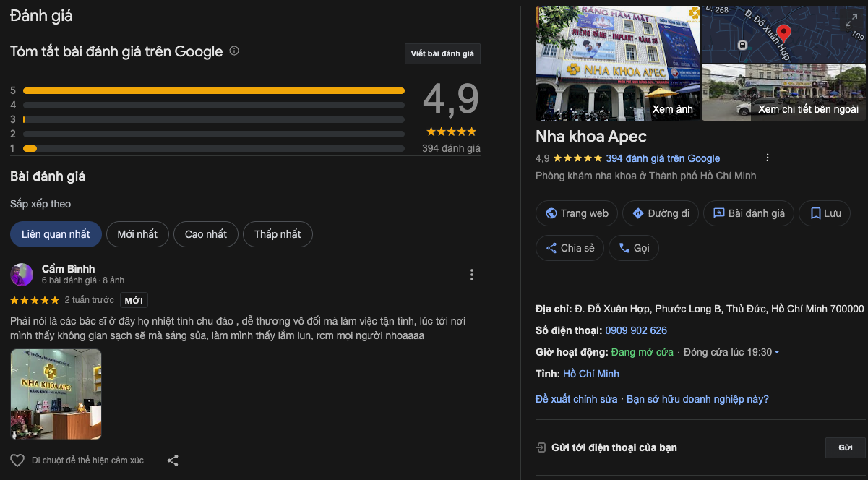This screenshot has height=480, width=868.
Task: Select the Liên quan nhất sort chip
Action: pyautogui.click(x=56, y=234)
